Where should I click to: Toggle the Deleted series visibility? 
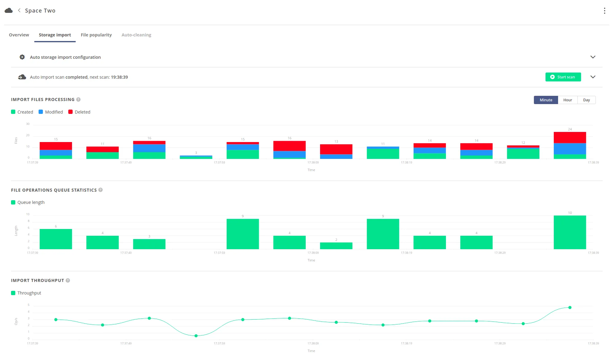(79, 112)
